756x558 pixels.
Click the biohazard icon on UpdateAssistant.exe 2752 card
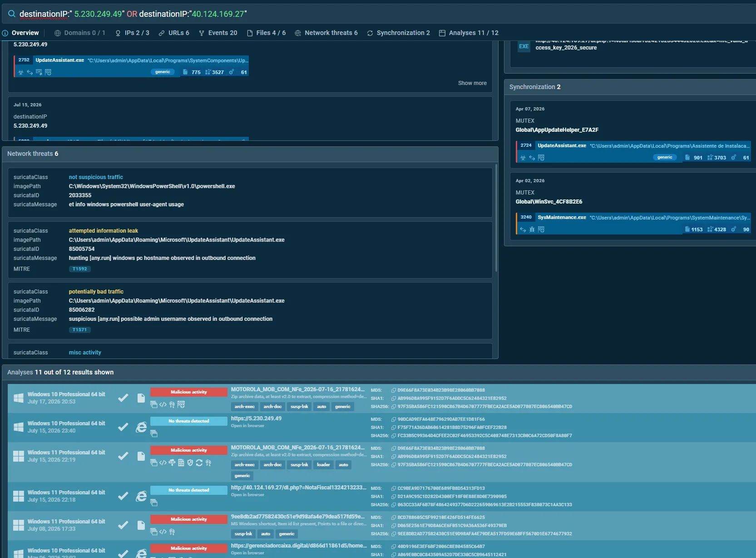point(20,72)
